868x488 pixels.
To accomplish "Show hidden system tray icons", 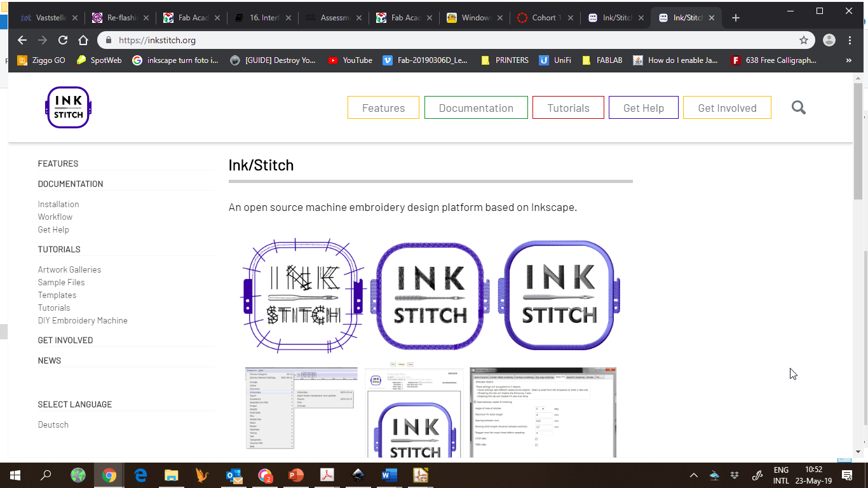I will tap(694, 475).
